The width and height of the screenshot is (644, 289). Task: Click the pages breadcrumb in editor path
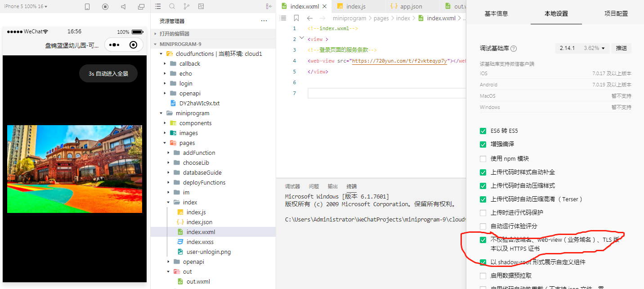coord(381,18)
